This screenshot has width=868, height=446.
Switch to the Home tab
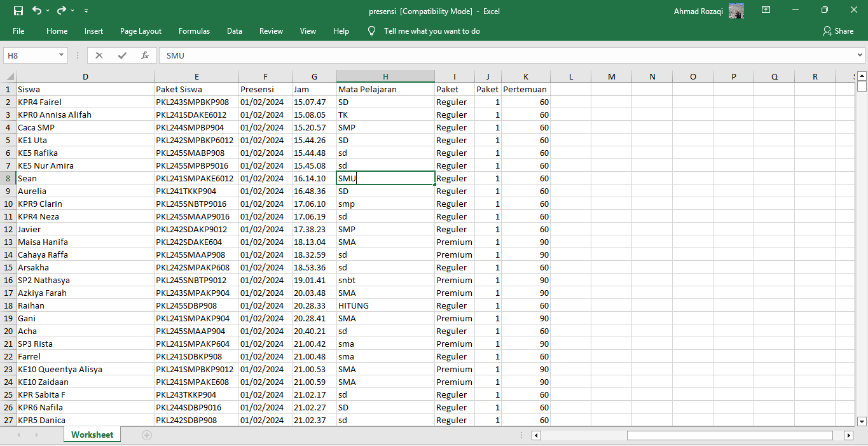(x=57, y=31)
